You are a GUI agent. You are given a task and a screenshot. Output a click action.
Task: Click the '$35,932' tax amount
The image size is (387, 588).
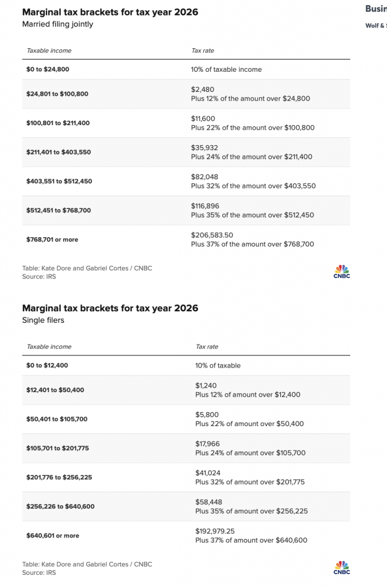tap(204, 148)
